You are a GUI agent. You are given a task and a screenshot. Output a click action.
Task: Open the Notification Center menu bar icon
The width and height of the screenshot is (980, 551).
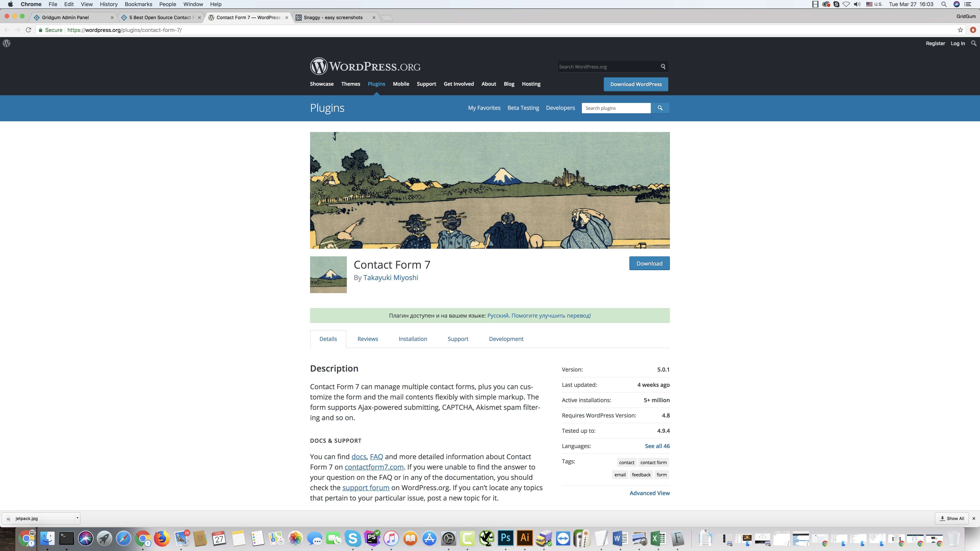point(968,4)
